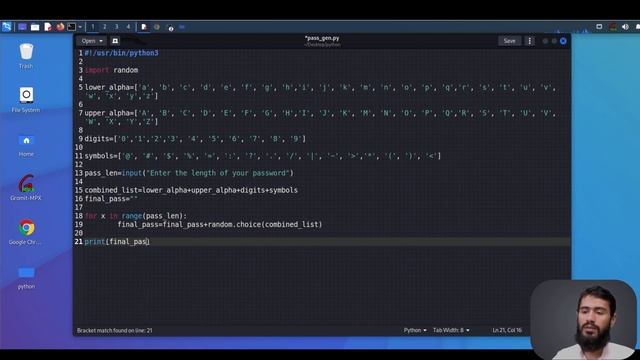Screen dimensions: 640x360
Task: Open the Trash desktop icon
Action: [26, 56]
